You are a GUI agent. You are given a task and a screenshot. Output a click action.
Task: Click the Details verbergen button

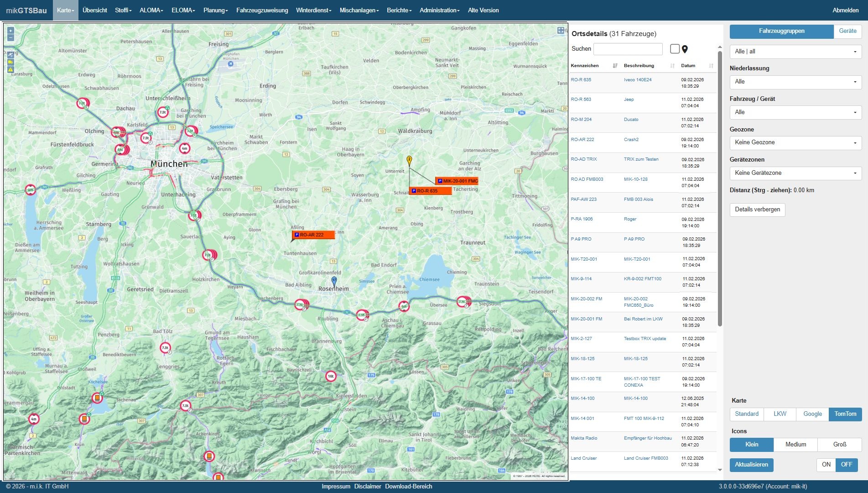click(757, 210)
